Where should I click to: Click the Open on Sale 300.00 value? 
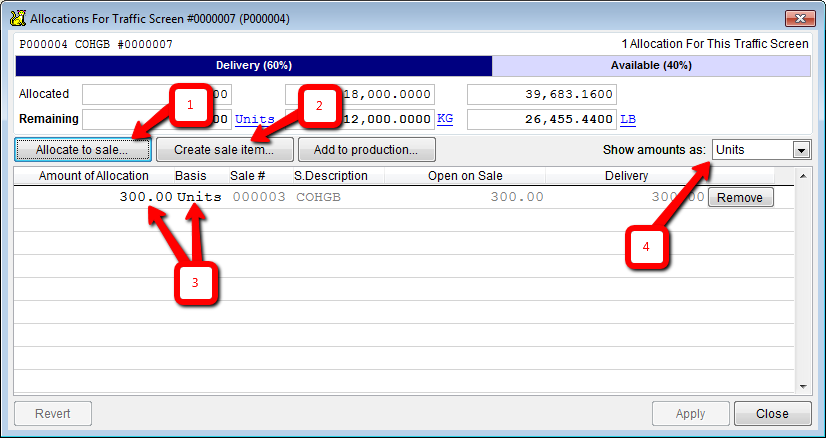pyautogui.click(x=517, y=197)
